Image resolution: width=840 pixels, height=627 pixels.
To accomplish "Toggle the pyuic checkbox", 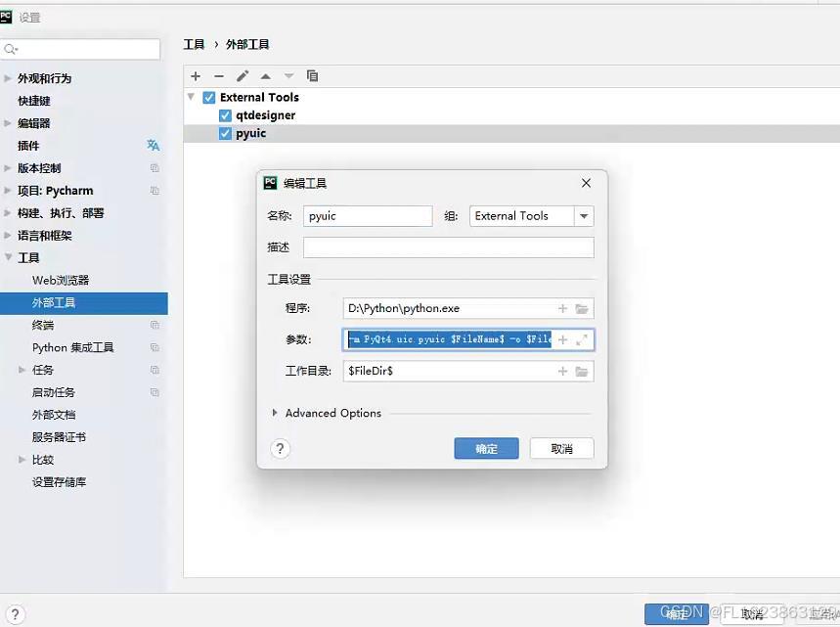I will click(x=225, y=133).
